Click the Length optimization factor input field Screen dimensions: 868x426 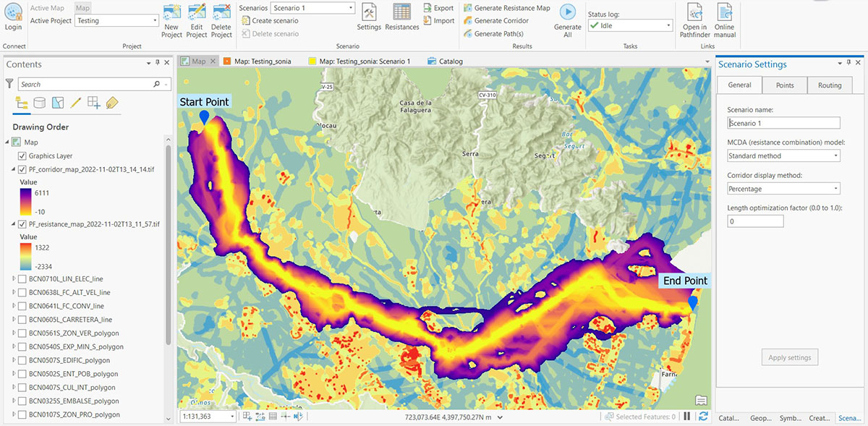pyautogui.click(x=754, y=221)
